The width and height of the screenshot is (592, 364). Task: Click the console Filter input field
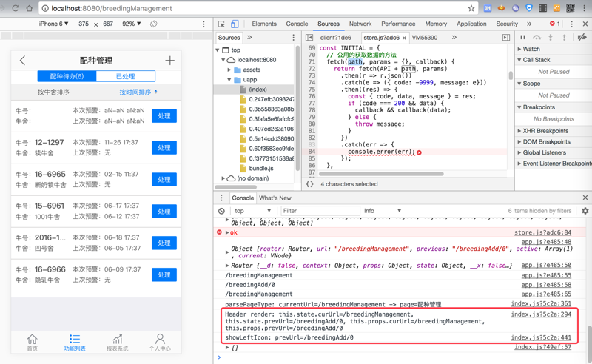(x=318, y=211)
